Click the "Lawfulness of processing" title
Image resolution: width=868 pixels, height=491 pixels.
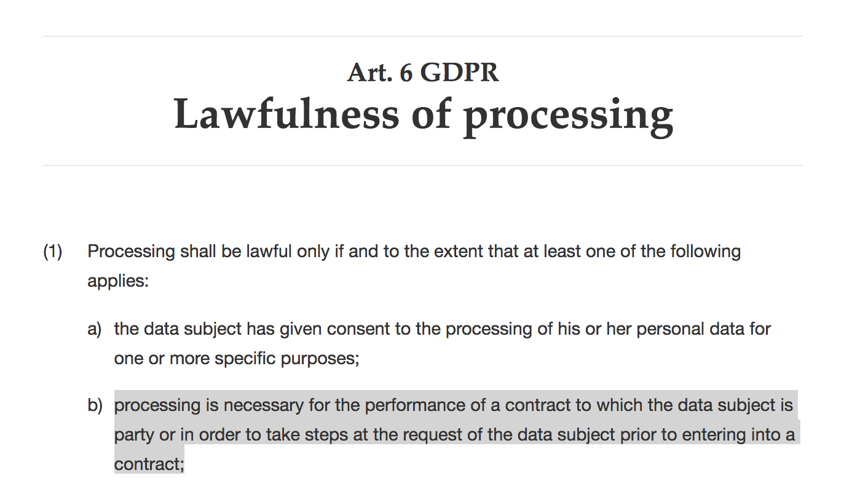point(424,115)
